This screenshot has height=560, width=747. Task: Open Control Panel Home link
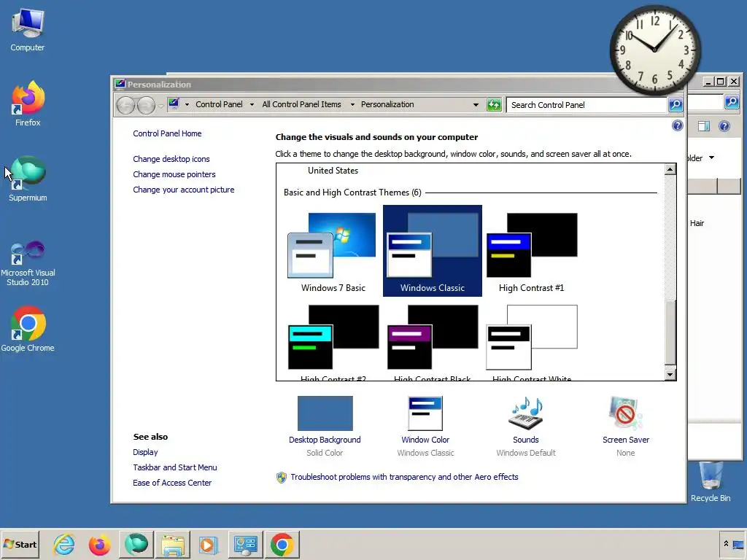point(167,133)
